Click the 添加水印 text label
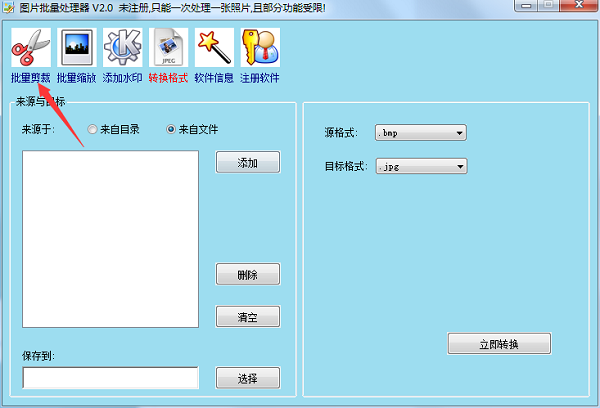The height and width of the screenshot is (408, 600). click(122, 78)
